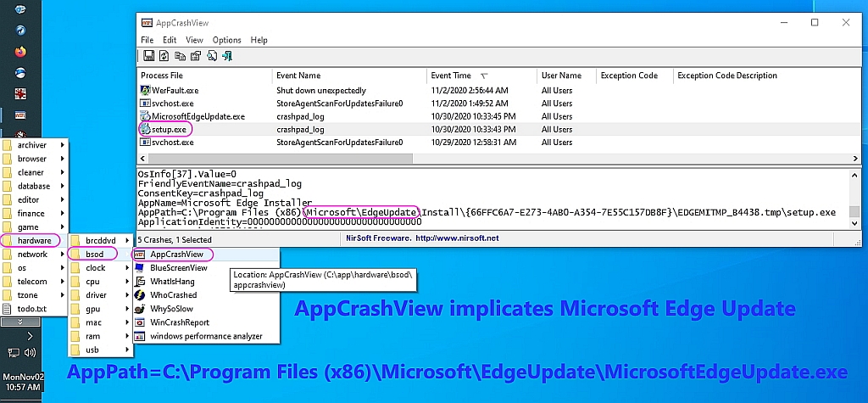Click the network tray icon
Screen dimensions: 868x403
click(x=14, y=352)
